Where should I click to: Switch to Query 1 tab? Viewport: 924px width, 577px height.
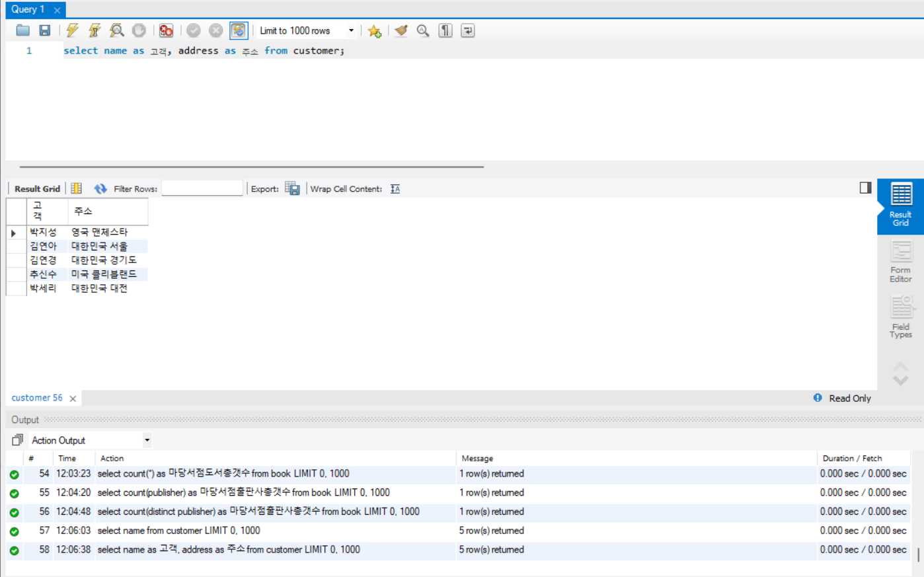(28, 9)
